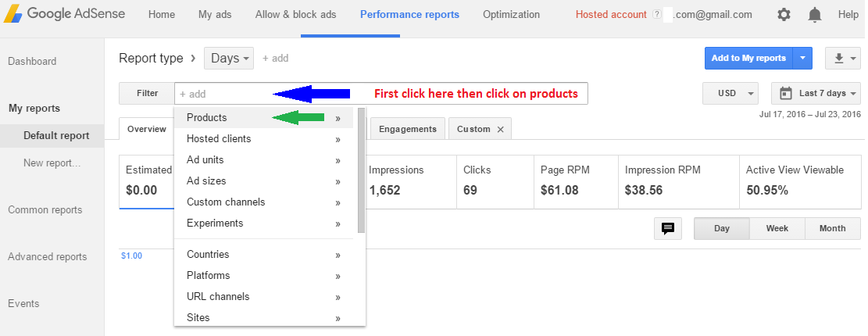Open the settings gear icon
The height and width of the screenshot is (336, 868).
pyautogui.click(x=784, y=15)
